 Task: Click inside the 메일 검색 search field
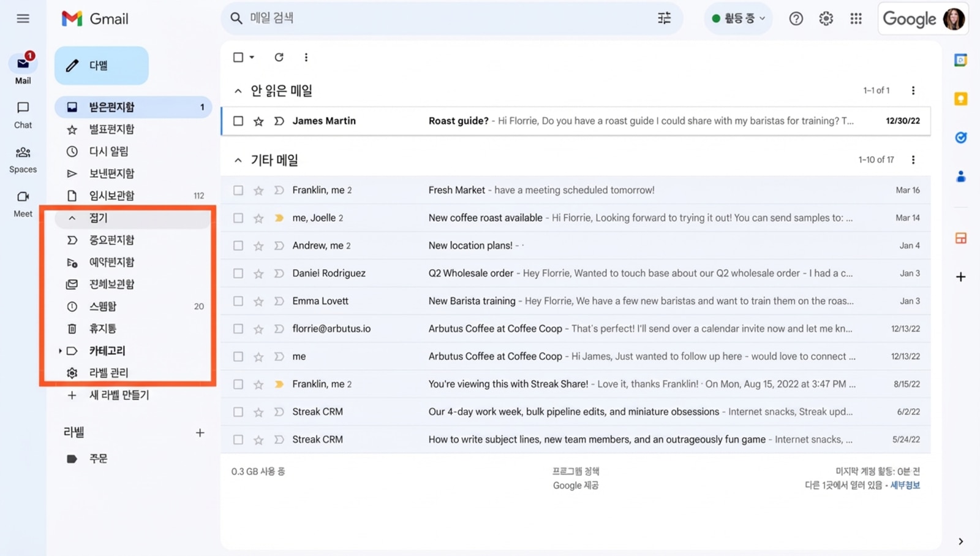[x=429, y=18]
